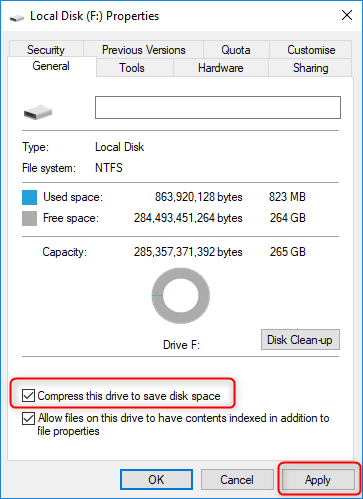Confirm with the OK button
363x499 pixels.
pos(156,480)
